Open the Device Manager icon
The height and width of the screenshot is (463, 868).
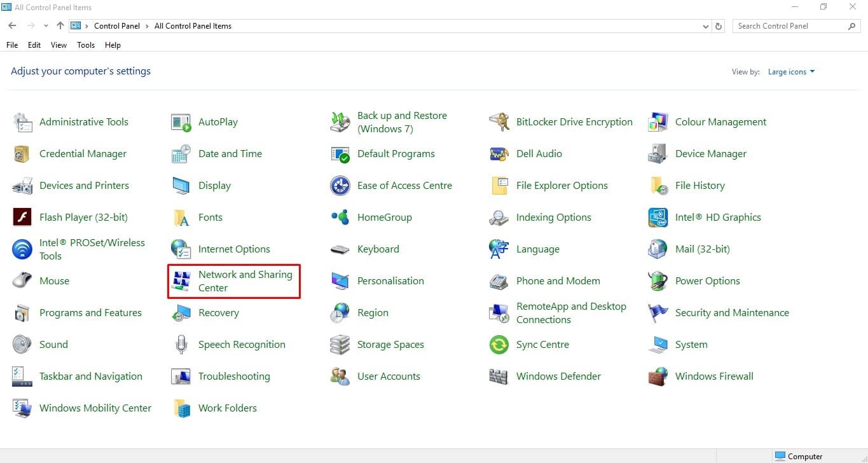pos(658,154)
